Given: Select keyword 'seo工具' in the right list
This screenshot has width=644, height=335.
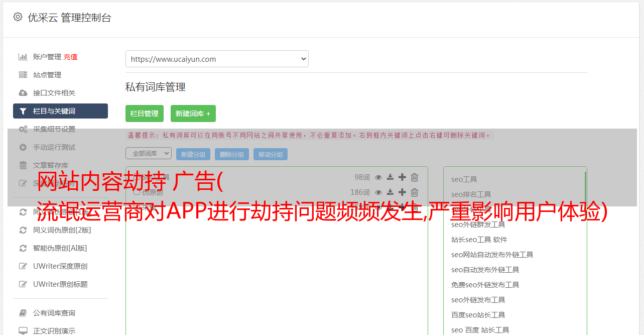Looking at the screenshot, I should click(x=464, y=179).
